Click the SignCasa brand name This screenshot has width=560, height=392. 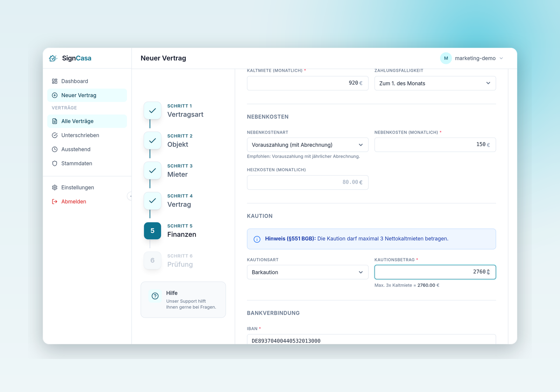[x=77, y=58]
